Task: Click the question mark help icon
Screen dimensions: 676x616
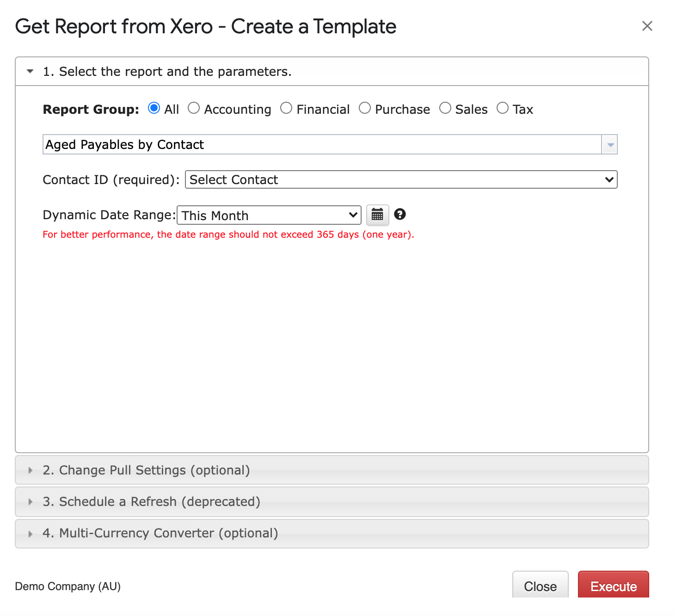Action: [x=400, y=214]
